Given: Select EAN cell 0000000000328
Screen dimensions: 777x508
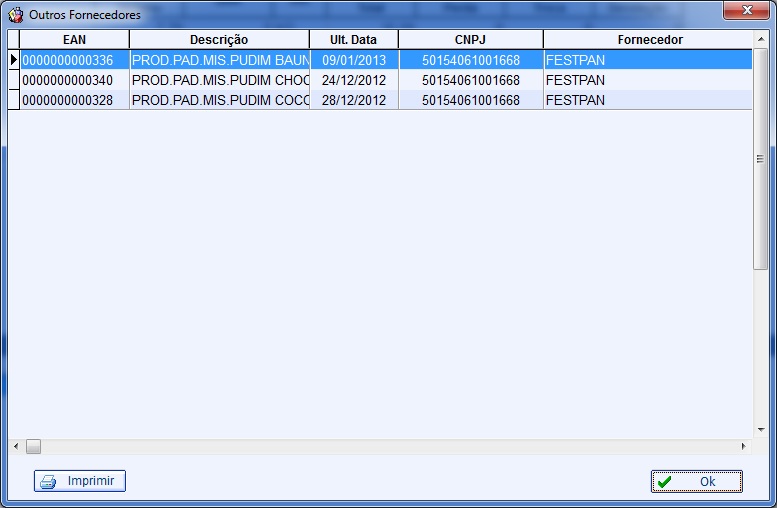Looking at the screenshot, I should 74,100.
